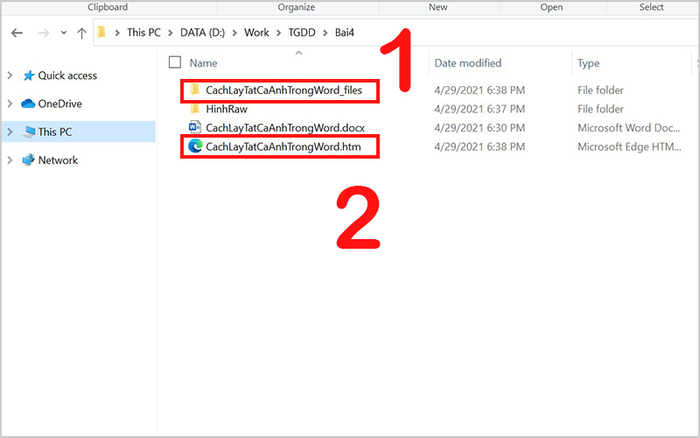Click the HinhRaw folder icon
The height and width of the screenshot is (438, 700).
pyautogui.click(x=195, y=108)
